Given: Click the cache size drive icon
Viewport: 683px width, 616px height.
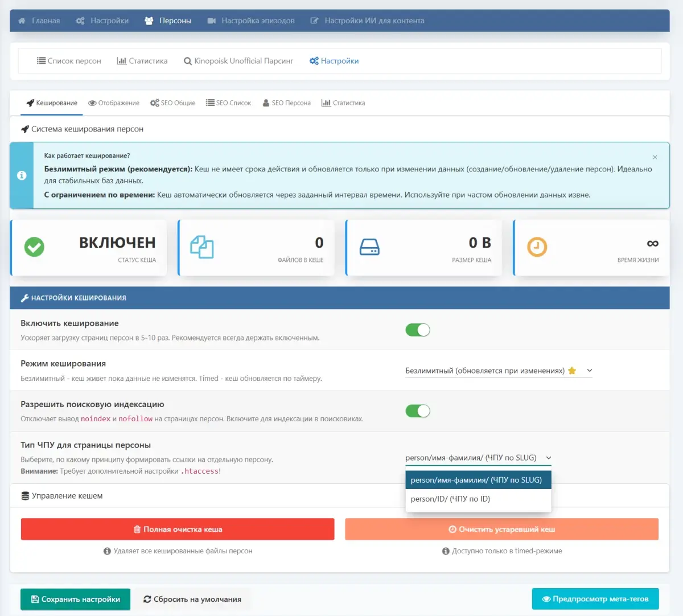Looking at the screenshot, I should click(x=369, y=247).
